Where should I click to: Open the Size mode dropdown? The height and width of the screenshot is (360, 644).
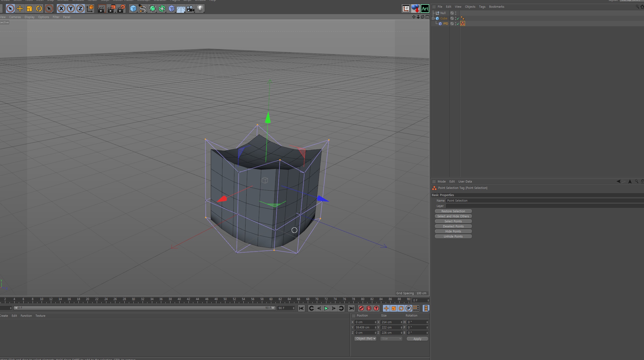coord(391,339)
